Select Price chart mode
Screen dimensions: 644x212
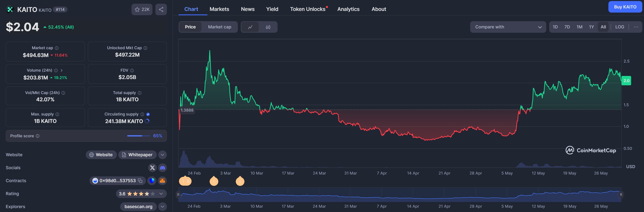click(190, 27)
